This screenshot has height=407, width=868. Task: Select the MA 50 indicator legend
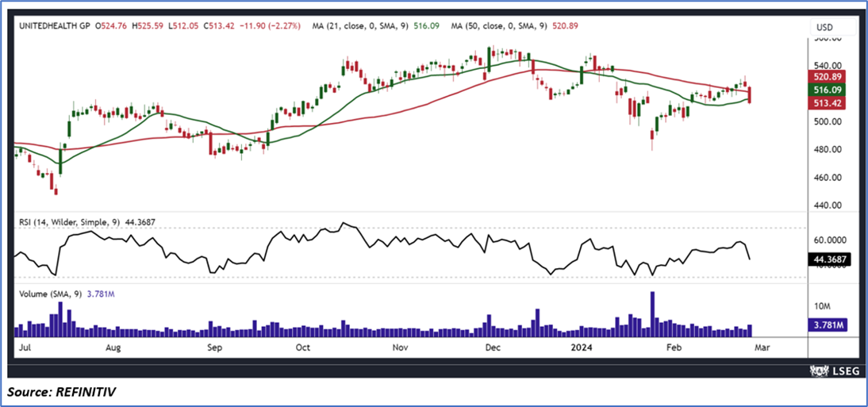(x=514, y=25)
